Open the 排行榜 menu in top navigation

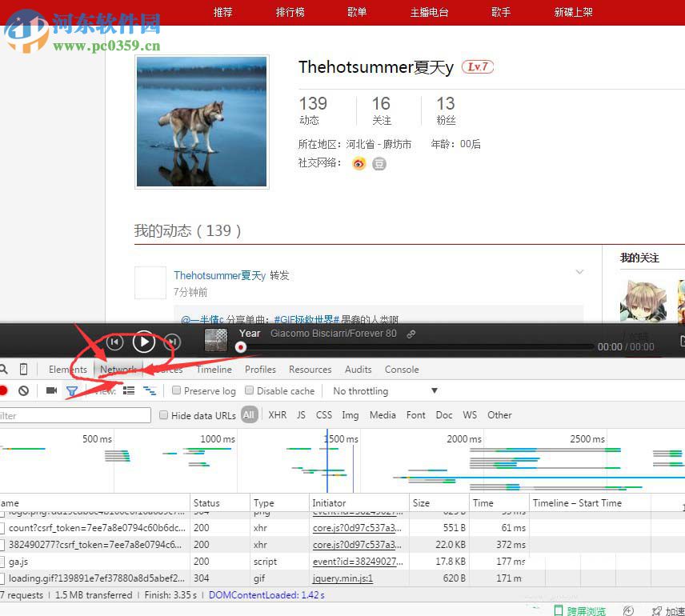point(290,12)
